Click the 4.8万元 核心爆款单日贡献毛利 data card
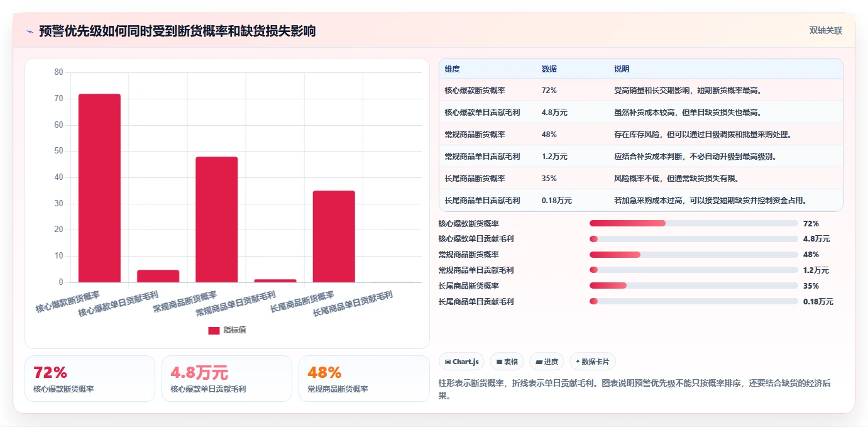 [x=227, y=379]
